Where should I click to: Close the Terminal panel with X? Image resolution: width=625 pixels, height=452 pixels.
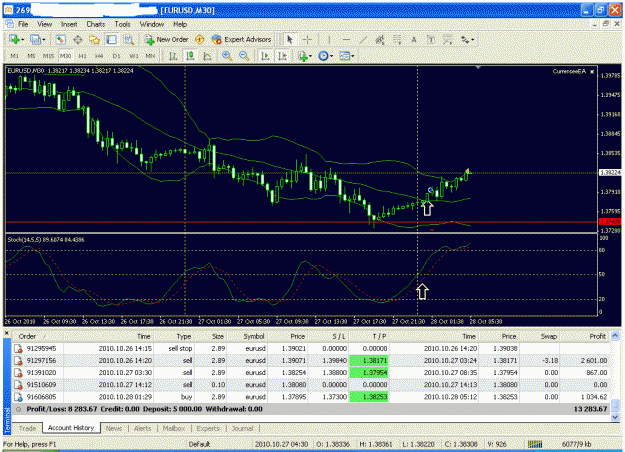pos(7,332)
